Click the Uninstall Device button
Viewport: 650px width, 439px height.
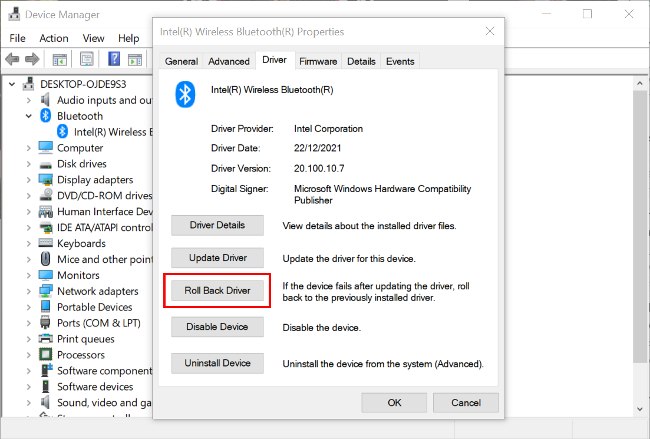[x=217, y=363]
